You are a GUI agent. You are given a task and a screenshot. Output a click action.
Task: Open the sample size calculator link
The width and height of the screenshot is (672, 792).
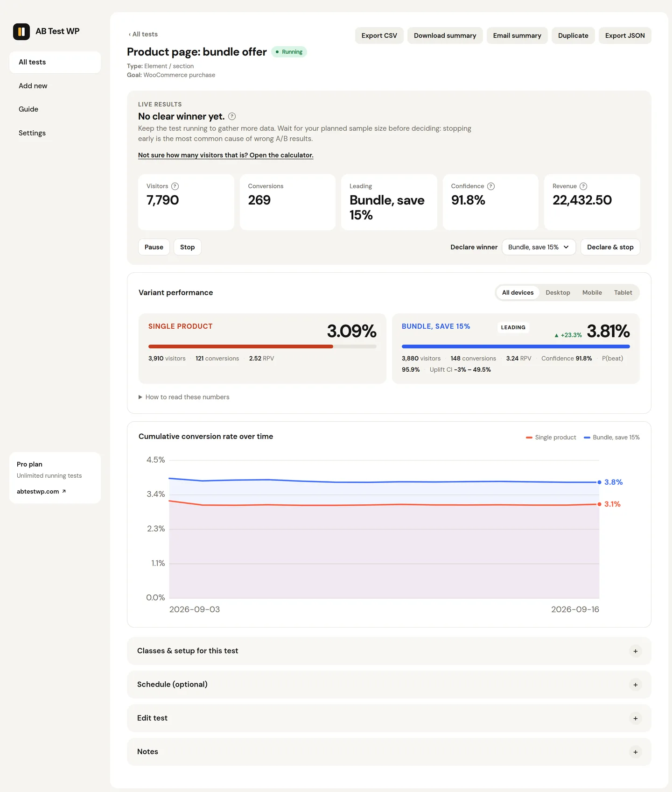(225, 155)
